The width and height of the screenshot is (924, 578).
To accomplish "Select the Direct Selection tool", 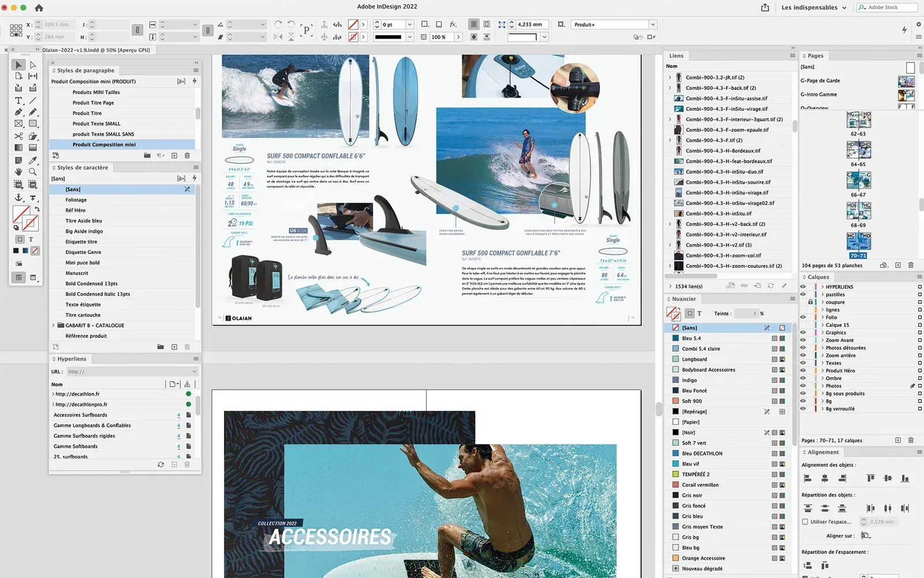I will tap(33, 65).
